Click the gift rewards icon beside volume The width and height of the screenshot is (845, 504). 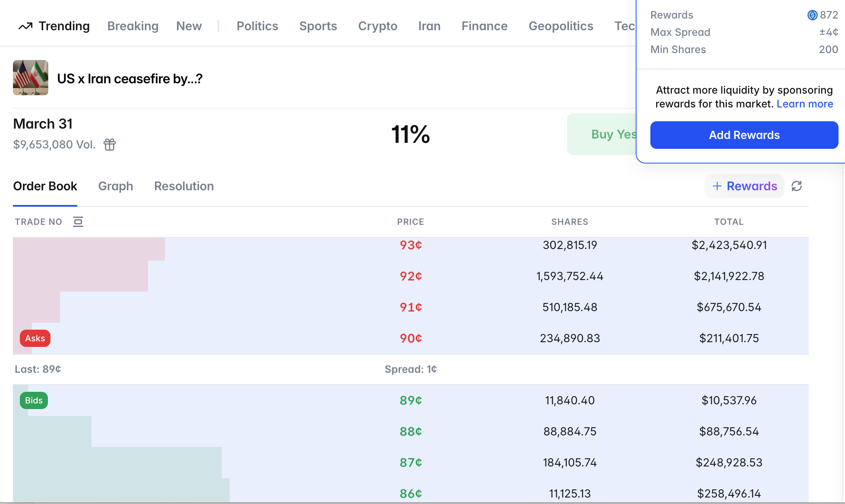110,145
